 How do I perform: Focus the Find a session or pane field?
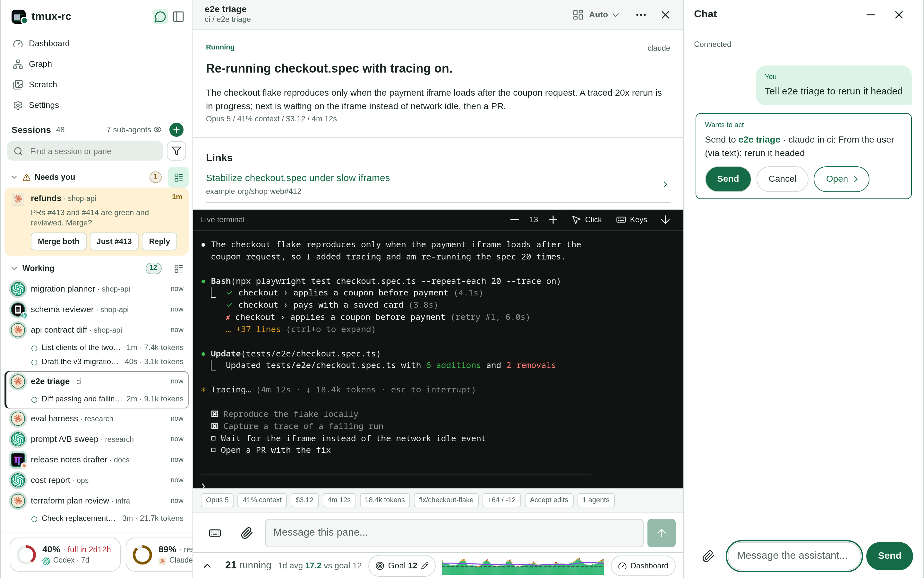[85, 151]
